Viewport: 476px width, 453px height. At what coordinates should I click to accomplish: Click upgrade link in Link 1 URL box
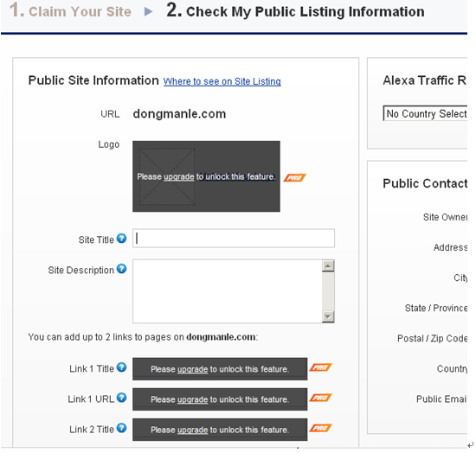tap(192, 399)
